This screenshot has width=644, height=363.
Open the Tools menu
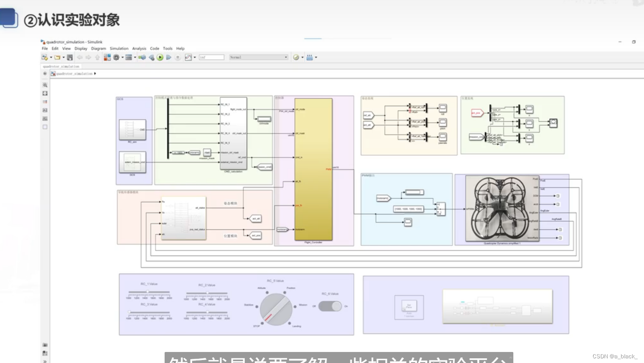pos(168,48)
